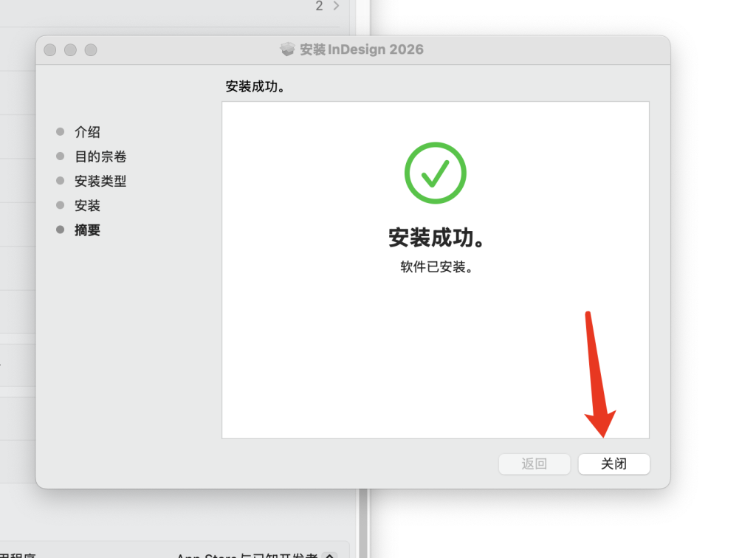Select the 安装 step in sidebar
756x558 pixels.
(x=87, y=206)
